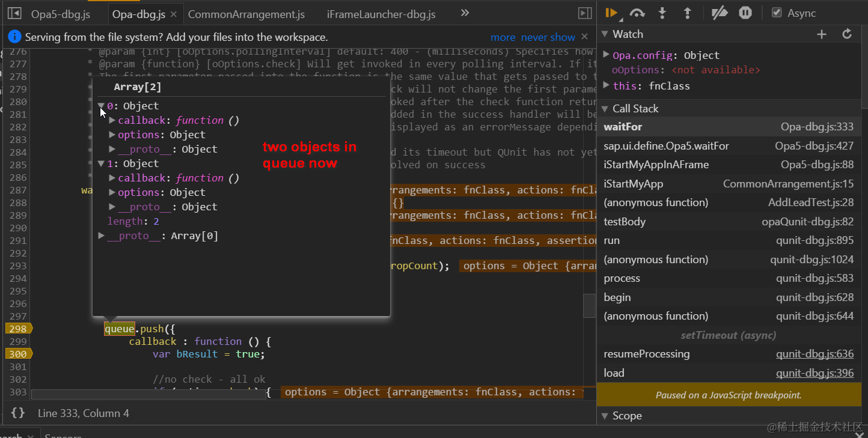This screenshot has height=438, width=868.
Task: Select the Opa-dbg.js tab
Action: pos(139,14)
